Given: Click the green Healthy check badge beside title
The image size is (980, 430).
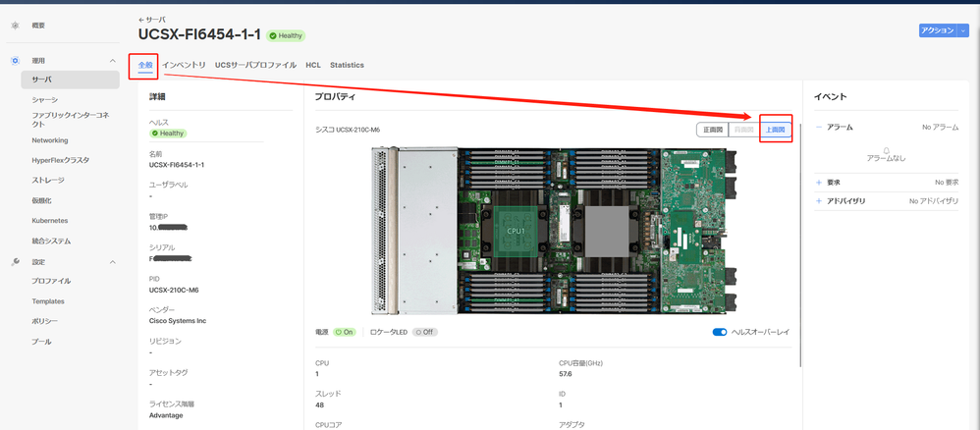Looking at the screenshot, I should pos(286,35).
